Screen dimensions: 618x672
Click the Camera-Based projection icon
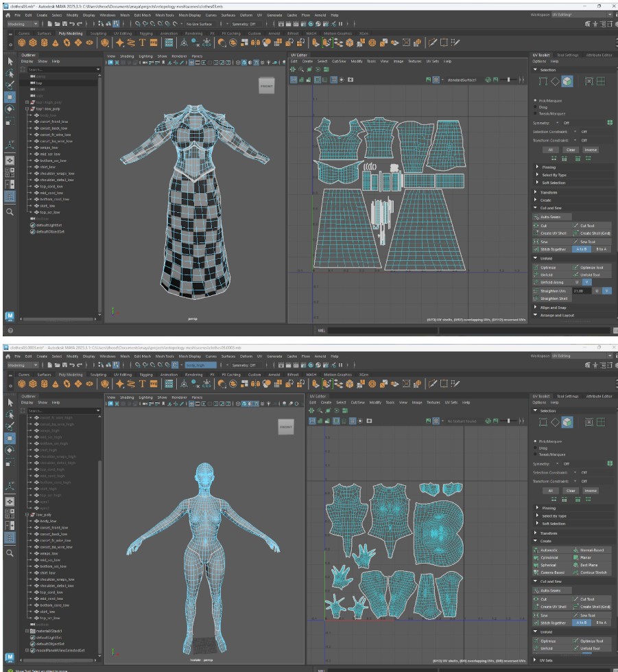pos(537,572)
